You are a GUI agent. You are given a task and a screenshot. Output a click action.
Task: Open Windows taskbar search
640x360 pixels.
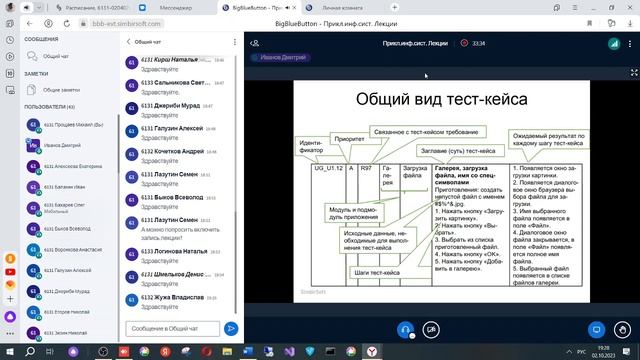tap(30, 351)
